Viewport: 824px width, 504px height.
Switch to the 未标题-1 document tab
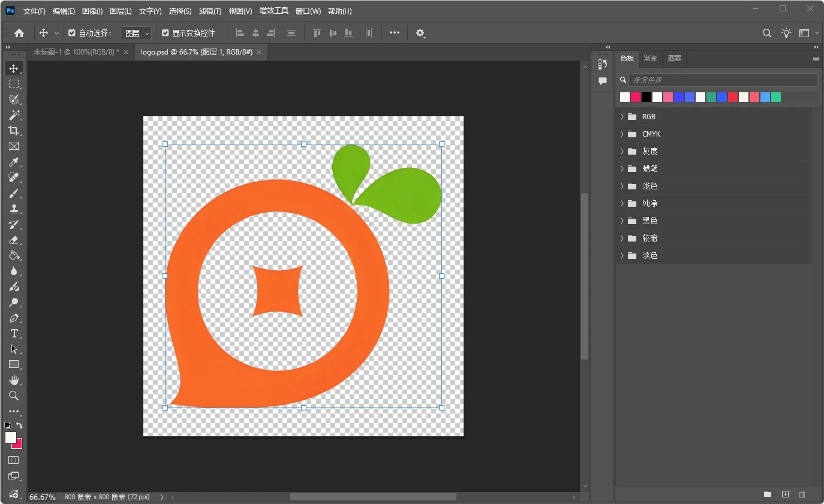tap(76, 52)
